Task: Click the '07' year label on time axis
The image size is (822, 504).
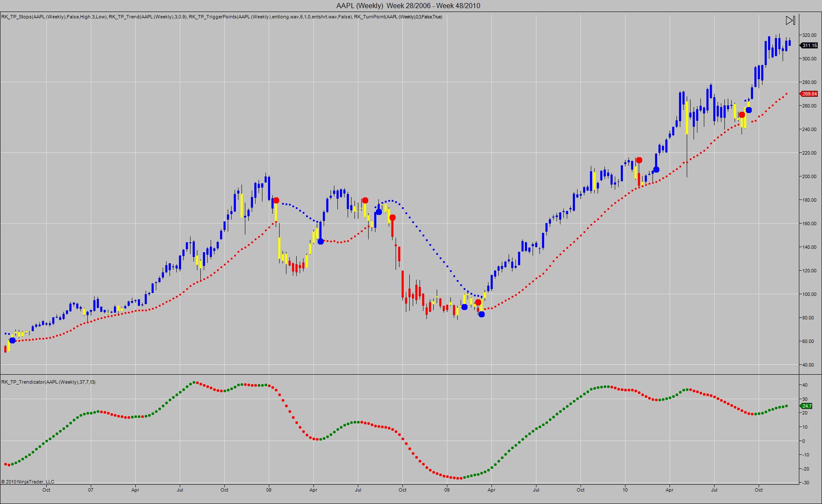Action: click(91, 489)
